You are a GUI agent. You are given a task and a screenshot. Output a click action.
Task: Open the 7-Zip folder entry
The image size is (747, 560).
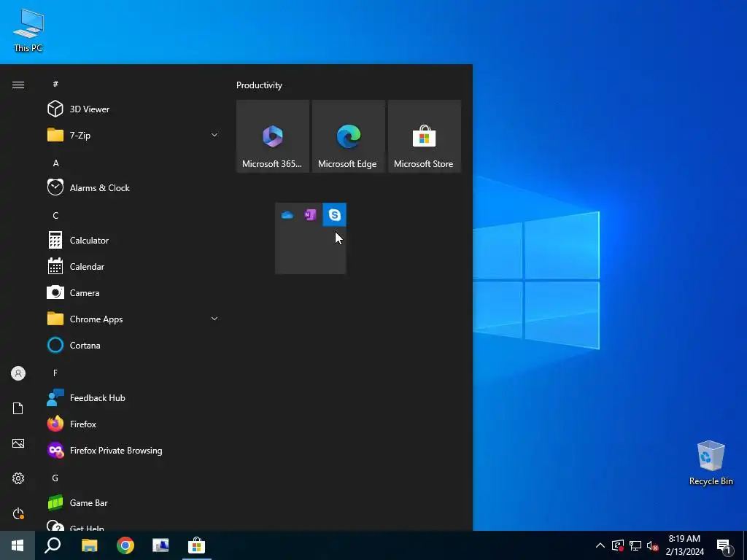point(133,135)
